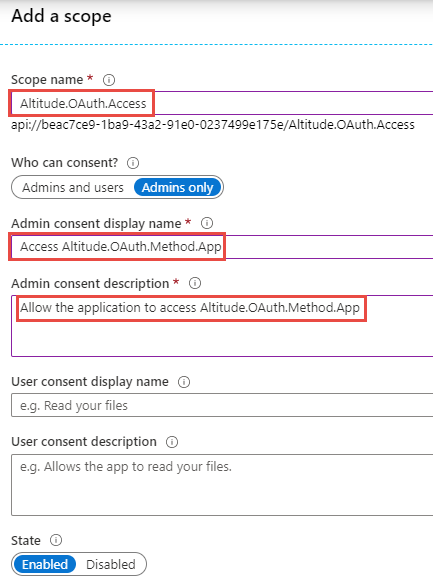Screen dimensions: 433x582
Task: Open the info tooltip for User consent description
Action: click(172, 442)
